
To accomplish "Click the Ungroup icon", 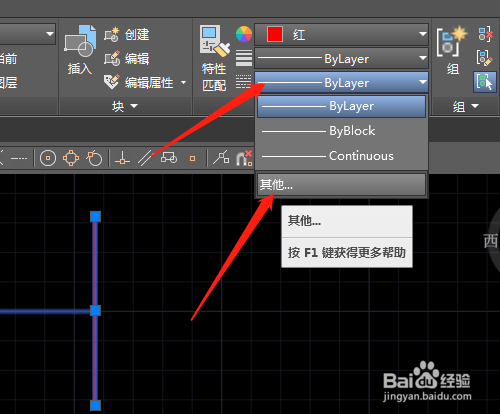I will (485, 34).
